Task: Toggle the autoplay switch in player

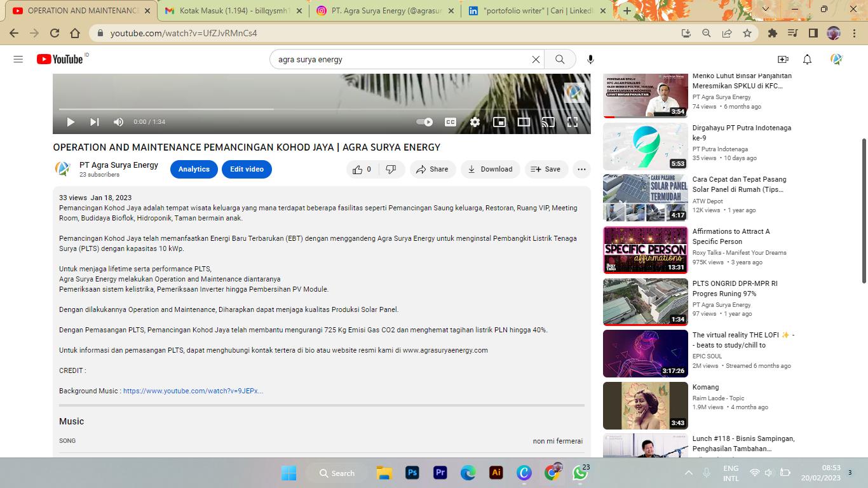Action: pyautogui.click(x=424, y=122)
